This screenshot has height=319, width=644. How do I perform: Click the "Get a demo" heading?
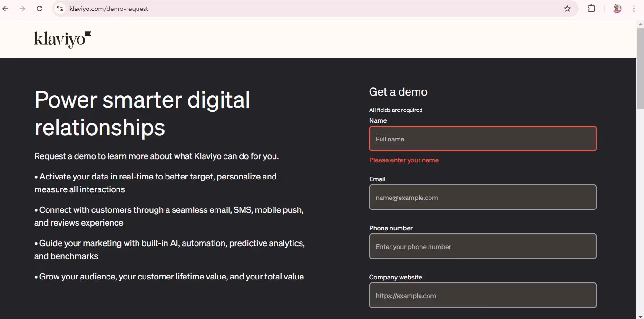pos(398,92)
